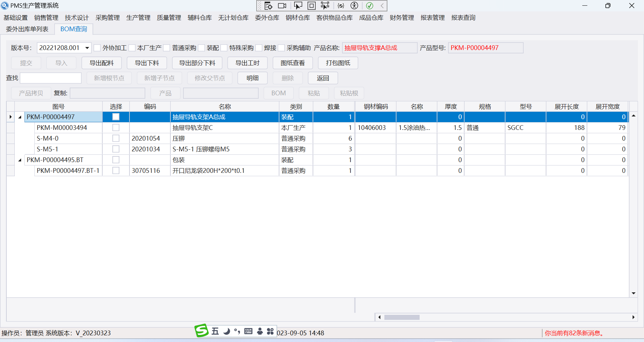Open the four-leaf toolbox icon in IME bar

(270, 332)
